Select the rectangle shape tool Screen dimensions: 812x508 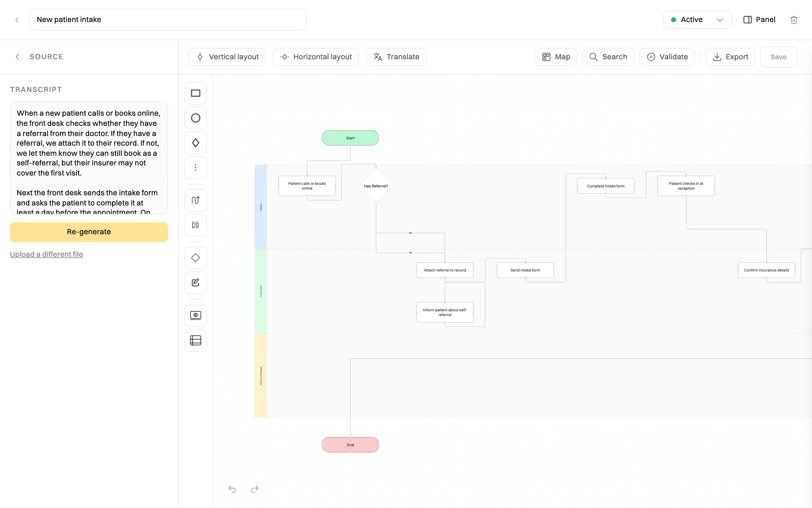pyautogui.click(x=196, y=93)
